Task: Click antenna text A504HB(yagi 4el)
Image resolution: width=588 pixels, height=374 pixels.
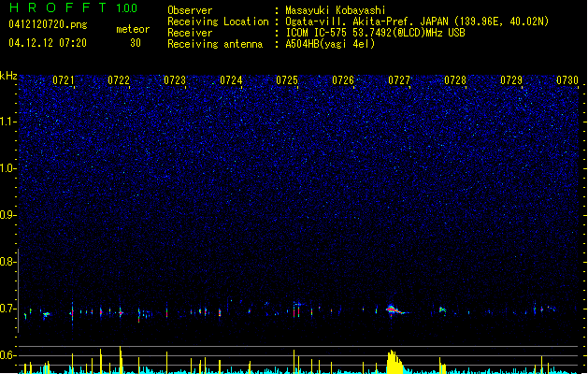Action: point(330,44)
